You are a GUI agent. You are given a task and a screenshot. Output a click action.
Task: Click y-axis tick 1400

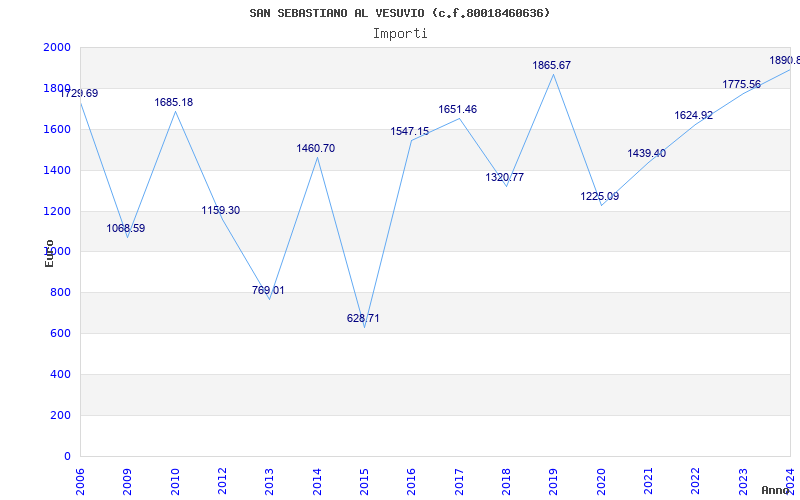click(x=57, y=170)
